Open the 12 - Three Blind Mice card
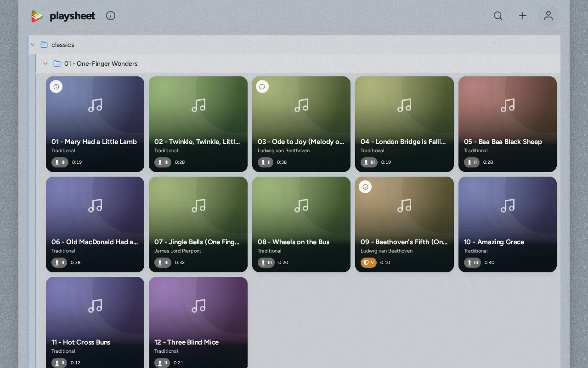The width and height of the screenshot is (588, 368). (x=198, y=322)
